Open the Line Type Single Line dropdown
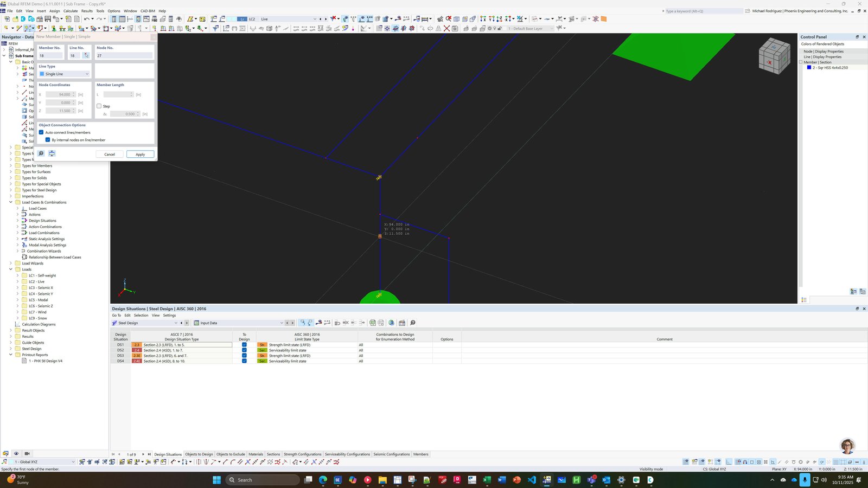The height and width of the screenshot is (488, 868). [64, 74]
